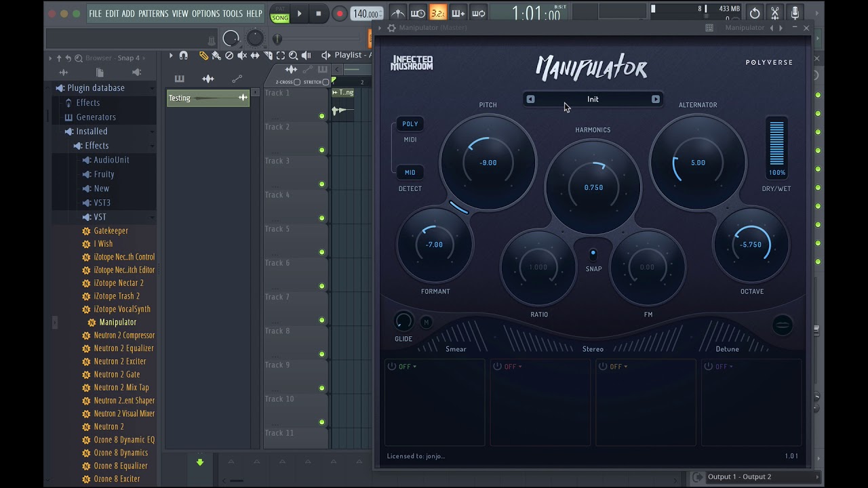This screenshot has height=488, width=868.
Task: Arm the record button
Action: pyautogui.click(x=340, y=14)
